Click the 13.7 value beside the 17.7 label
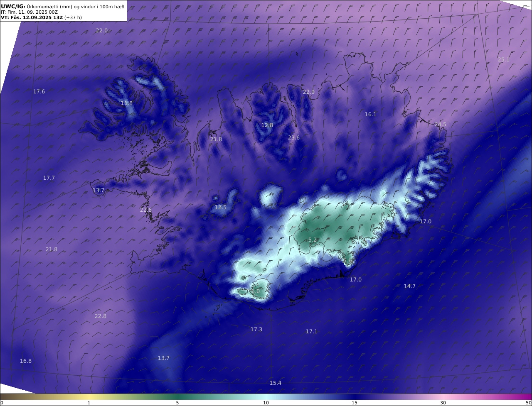The height and width of the screenshot is (406, 532). [99, 191]
